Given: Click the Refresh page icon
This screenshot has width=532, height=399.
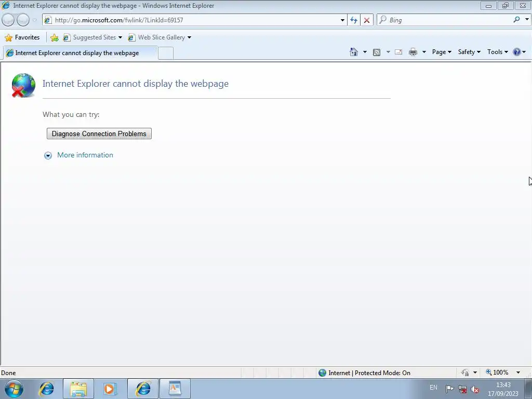Looking at the screenshot, I should click(x=354, y=20).
